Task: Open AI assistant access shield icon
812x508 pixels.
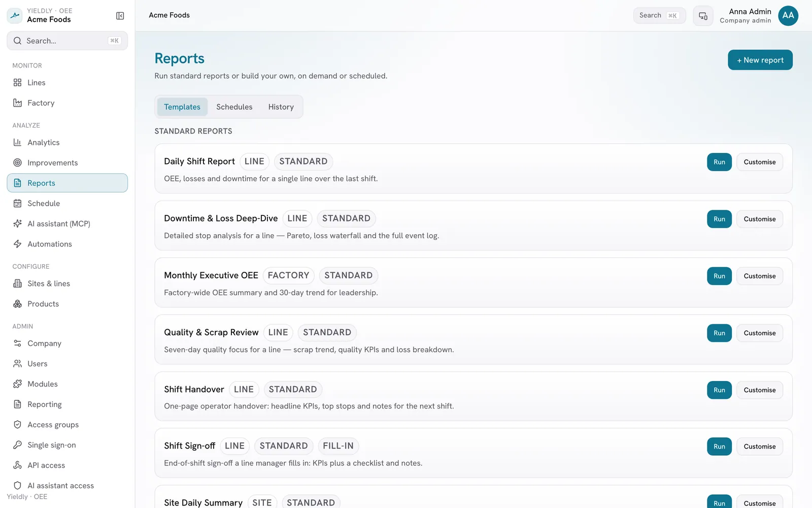Action: click(17, 486)
